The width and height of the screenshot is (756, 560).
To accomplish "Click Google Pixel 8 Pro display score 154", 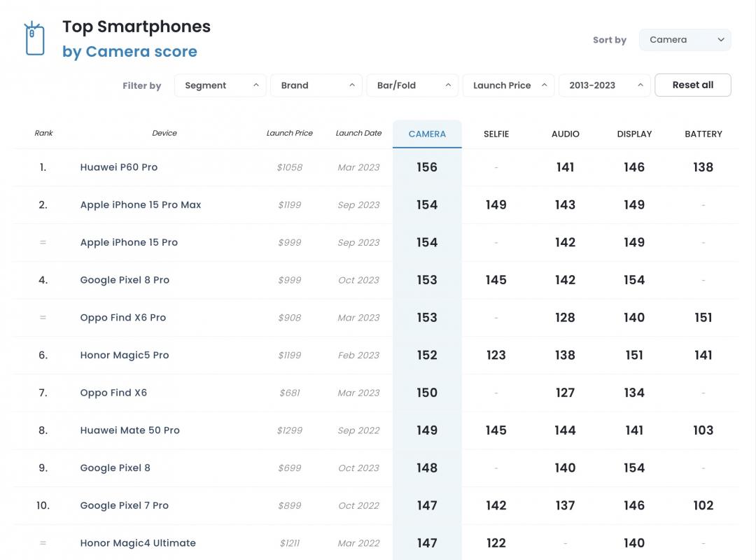I will [634, 280].
